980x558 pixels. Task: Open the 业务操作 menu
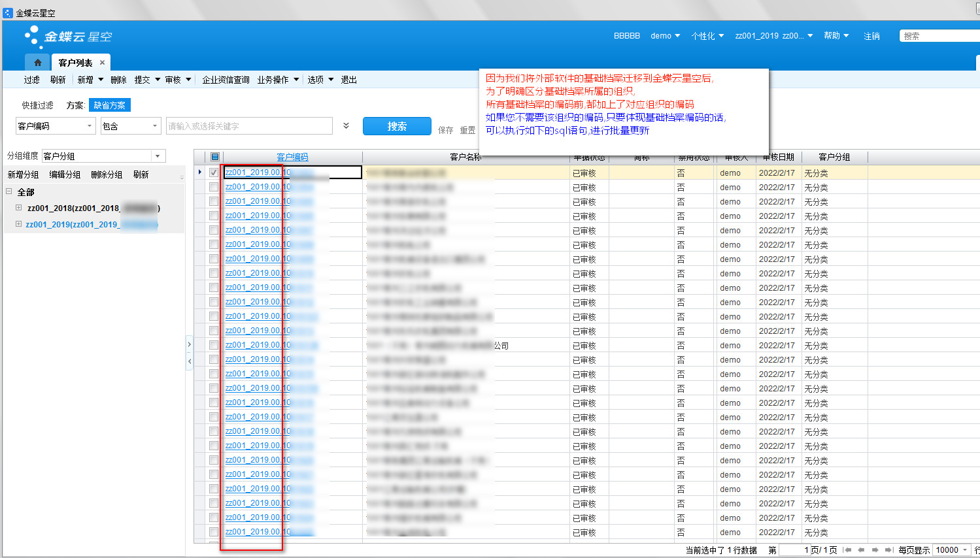click(277, 80)
